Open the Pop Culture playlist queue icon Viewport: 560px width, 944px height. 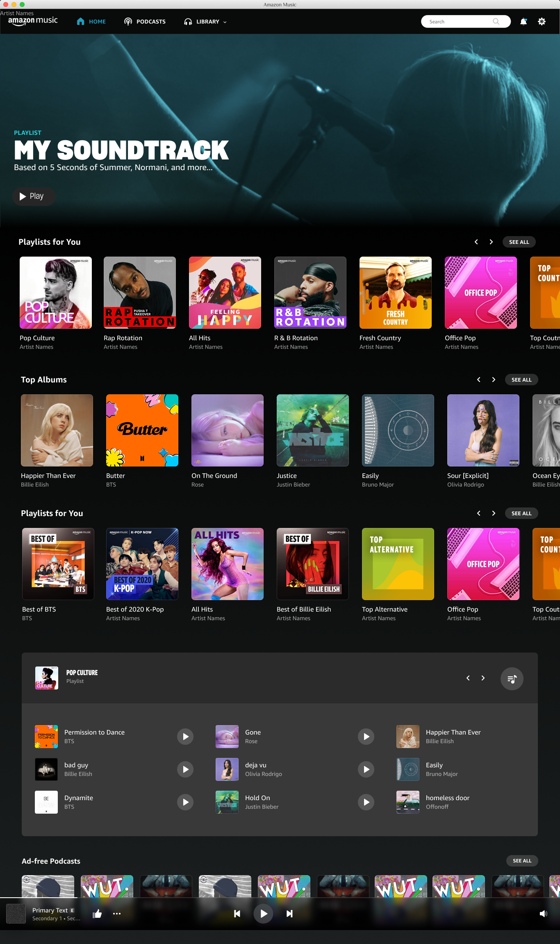coord(512,679)
